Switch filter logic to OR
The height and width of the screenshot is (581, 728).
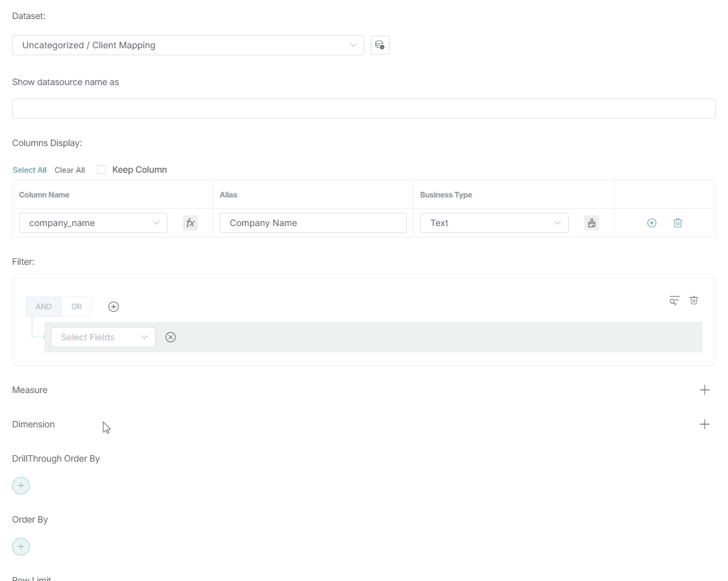(x=77, y=307)
